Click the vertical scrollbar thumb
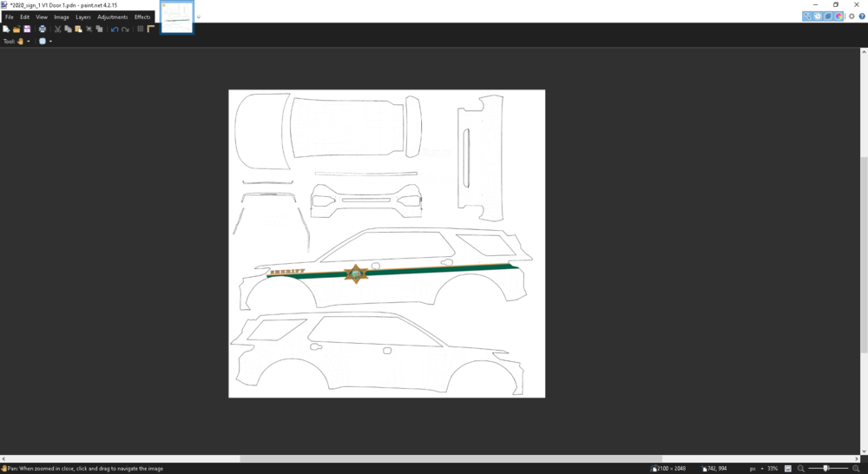This screenshot has width=868, height=474. coord(864,254)
